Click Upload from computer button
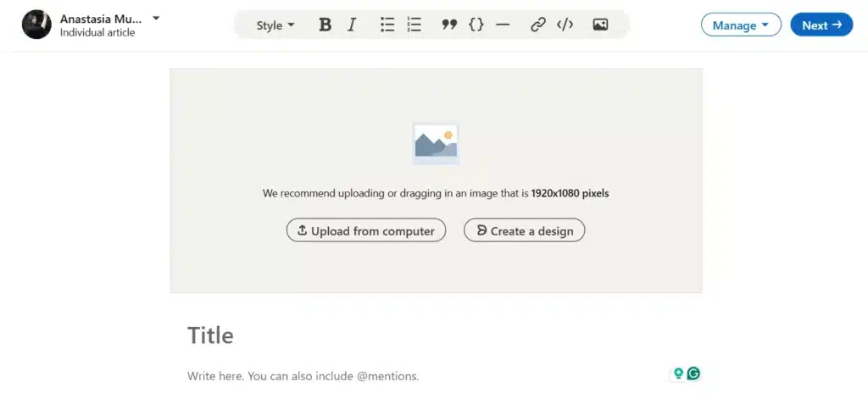868x415 pixels. [x=366, y=230]
